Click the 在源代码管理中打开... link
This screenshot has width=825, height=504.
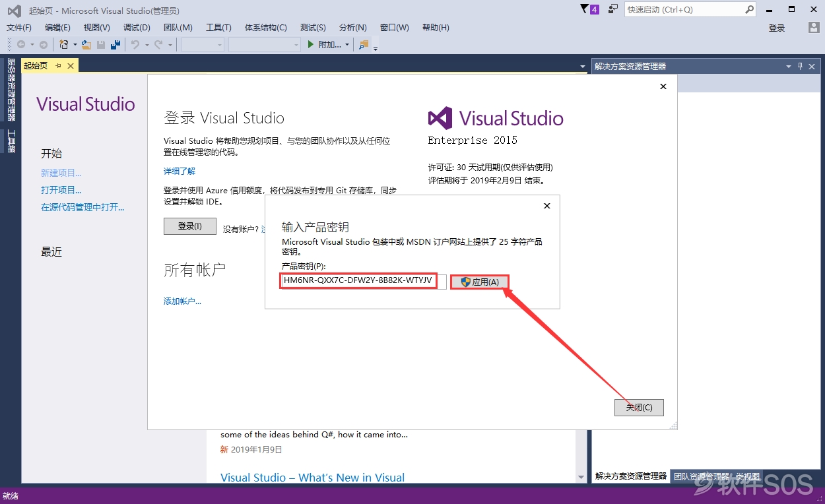(x=82, y=207)
